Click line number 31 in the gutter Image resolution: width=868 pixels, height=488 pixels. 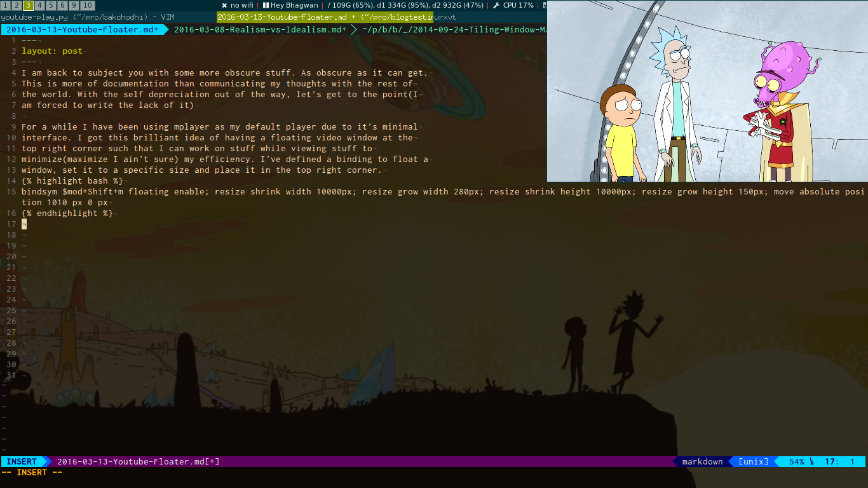click(x=11, y=375)
